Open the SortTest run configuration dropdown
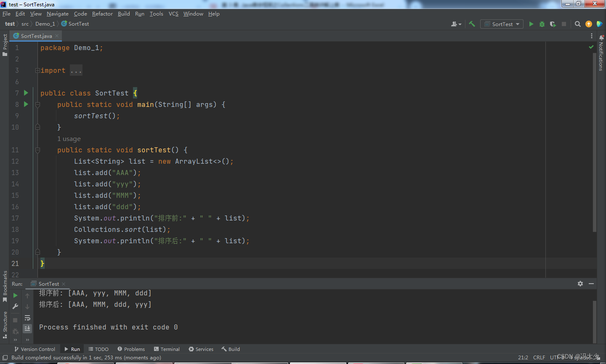 coord(502,24)
